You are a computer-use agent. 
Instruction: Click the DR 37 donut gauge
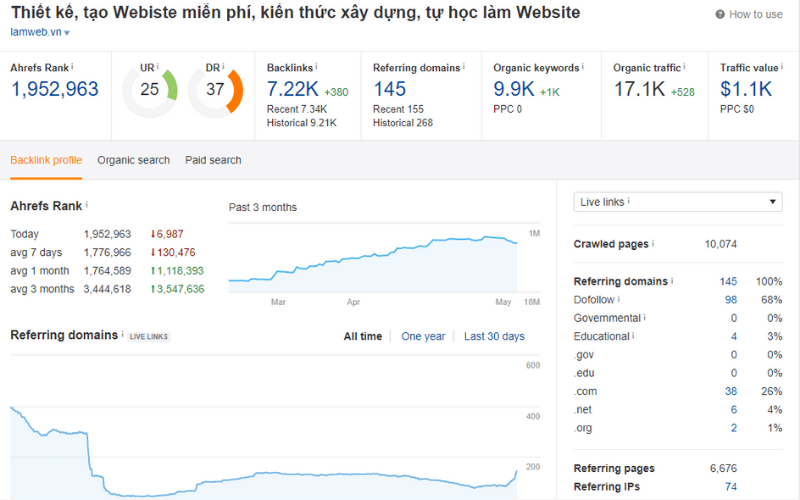[x=215, y=90]
